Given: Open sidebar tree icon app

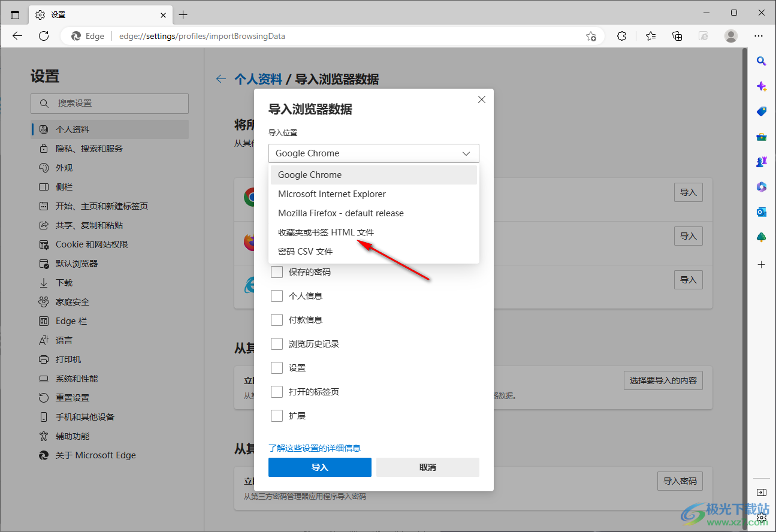Looking at the screenshot, I should (762, 237).
